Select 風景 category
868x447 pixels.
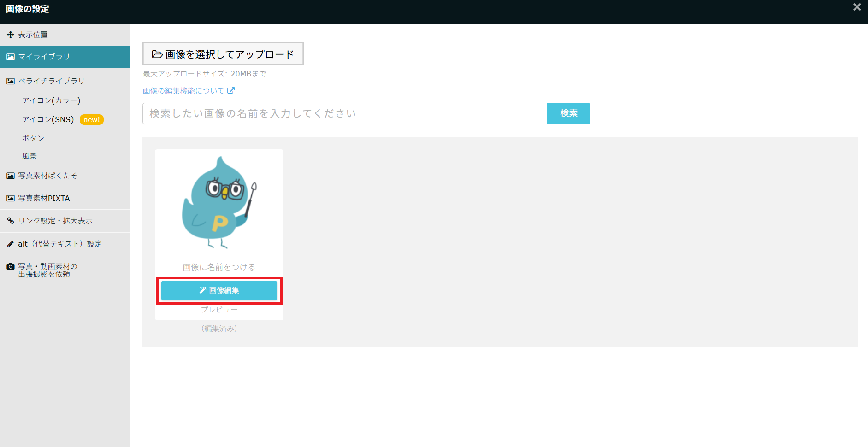[x=29, y=156]
